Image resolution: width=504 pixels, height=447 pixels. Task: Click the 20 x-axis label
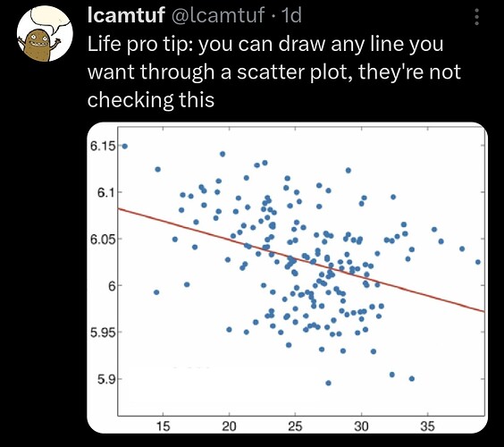(229, 426)
